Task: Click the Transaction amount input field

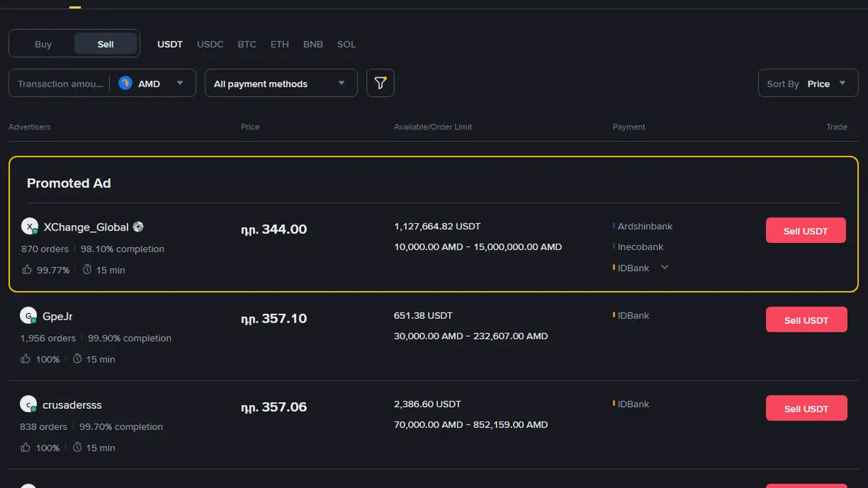Action: 61,83
